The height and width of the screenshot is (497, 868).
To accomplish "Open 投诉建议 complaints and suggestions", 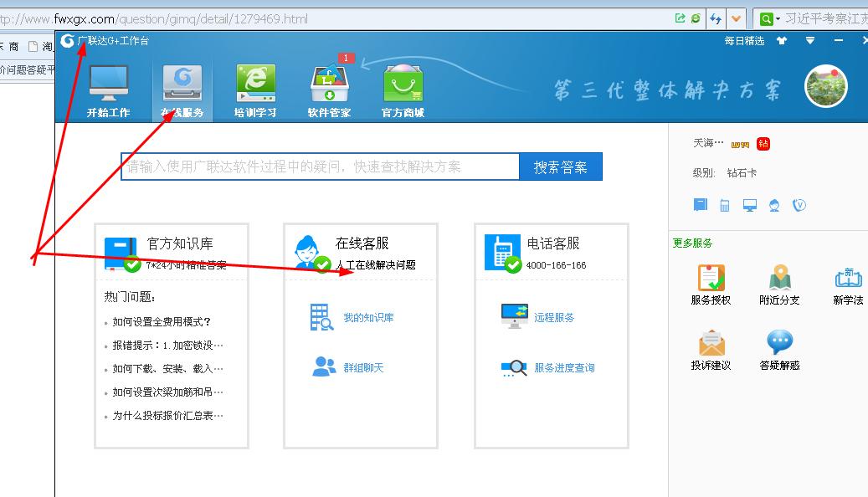I will (x=711, y=351).
